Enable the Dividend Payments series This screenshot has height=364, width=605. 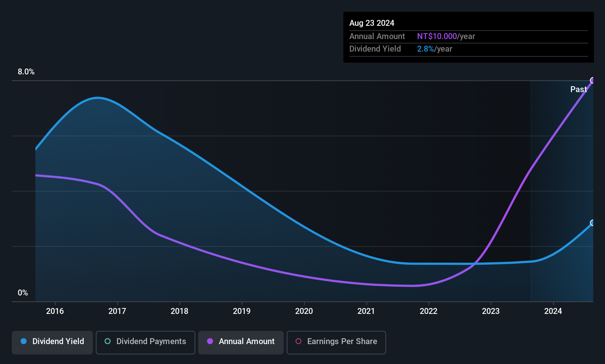click(146, 343)
